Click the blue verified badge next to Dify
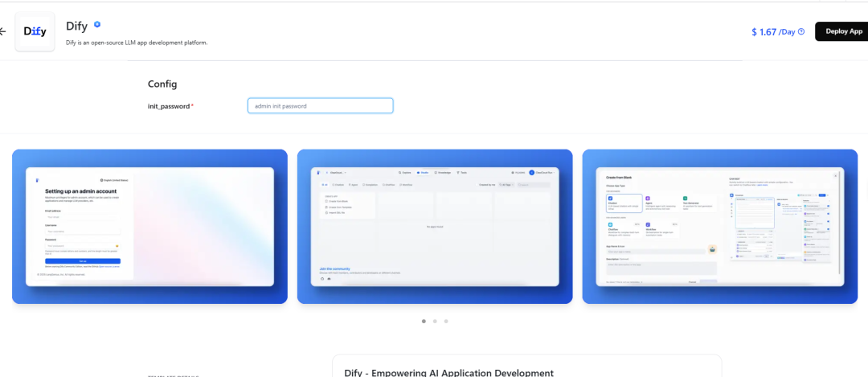This screenshot has width=868, height=377. [x=97, y=25]
